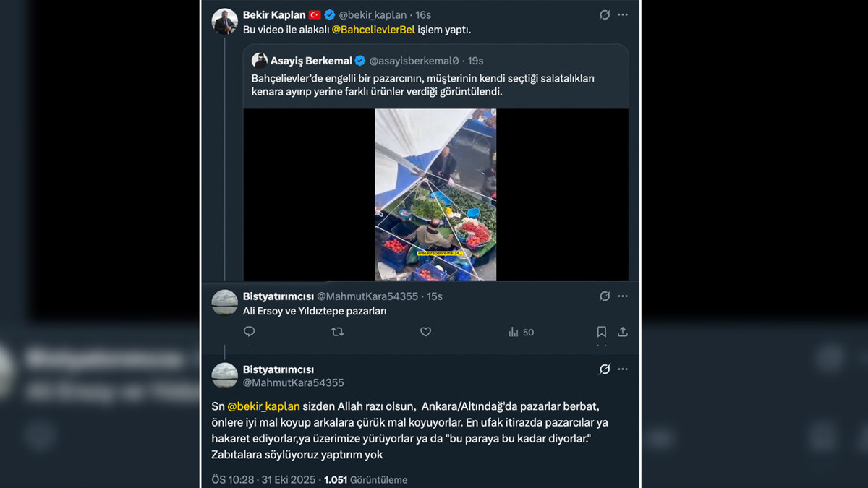Open Bistyatırımcısı avatar on the main tweet
Screen dimensions: 868x488
pos(224,375)
